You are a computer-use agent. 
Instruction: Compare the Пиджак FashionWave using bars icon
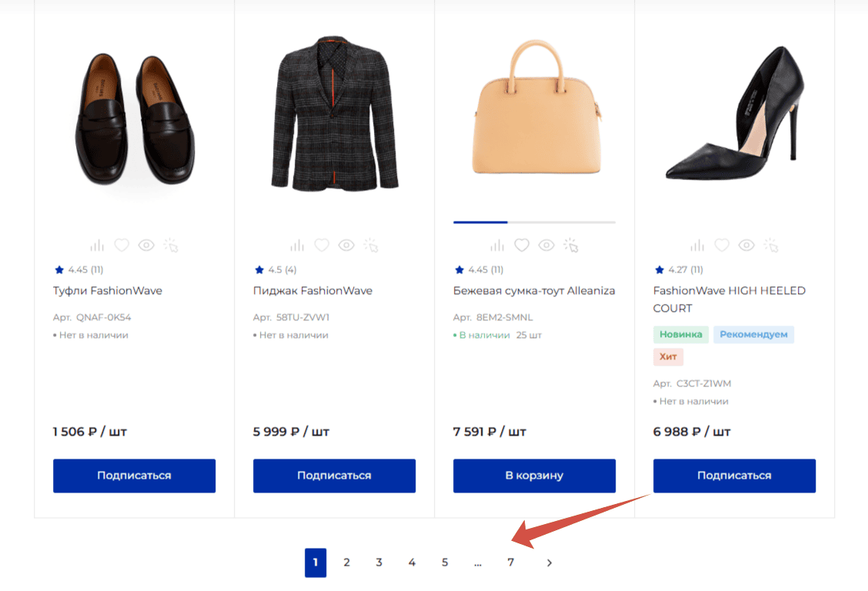(x=297, y=245)
